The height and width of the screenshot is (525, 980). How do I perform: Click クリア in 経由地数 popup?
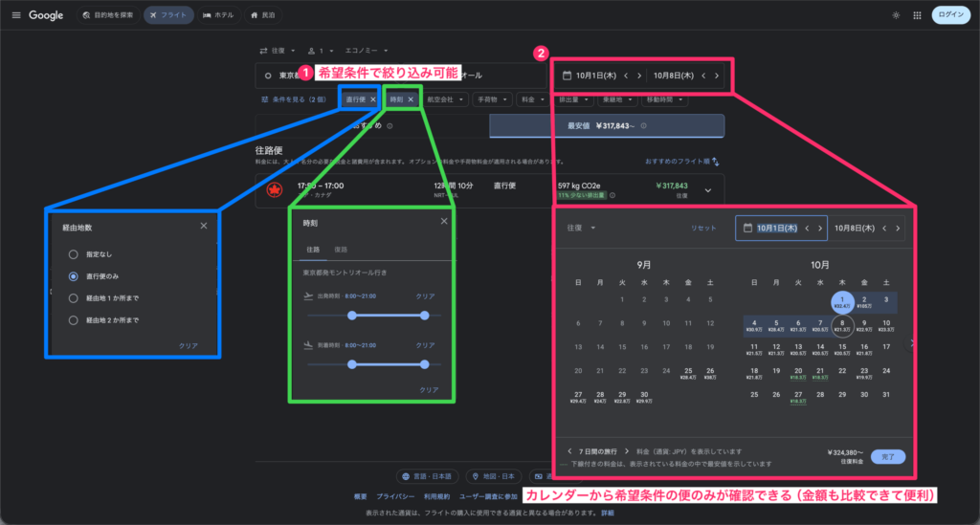[189, 346]
